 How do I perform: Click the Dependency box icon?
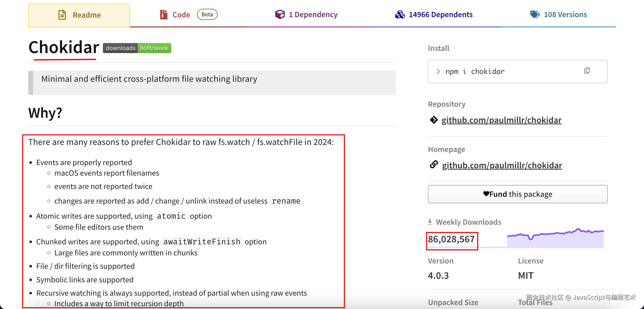pos(280,15)
